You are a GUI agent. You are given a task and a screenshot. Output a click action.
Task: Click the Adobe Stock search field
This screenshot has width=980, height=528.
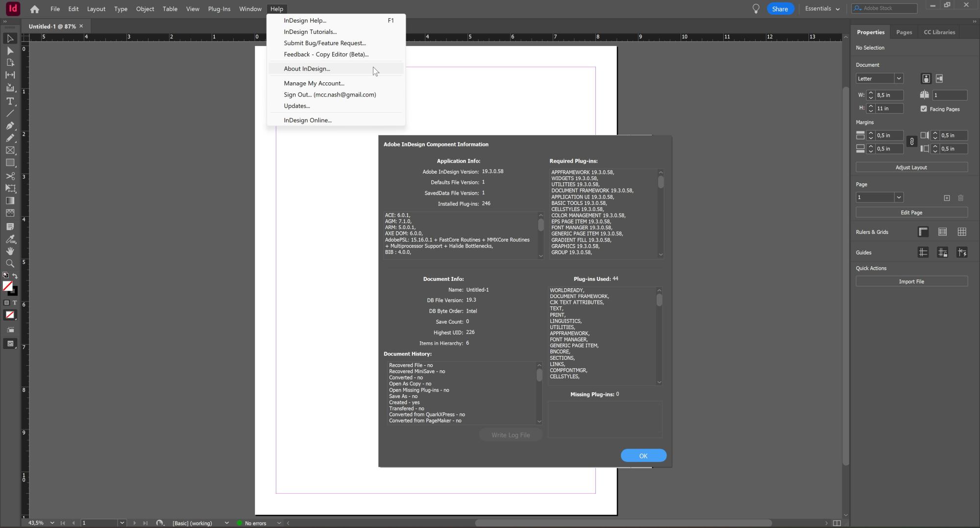[887, 8]
